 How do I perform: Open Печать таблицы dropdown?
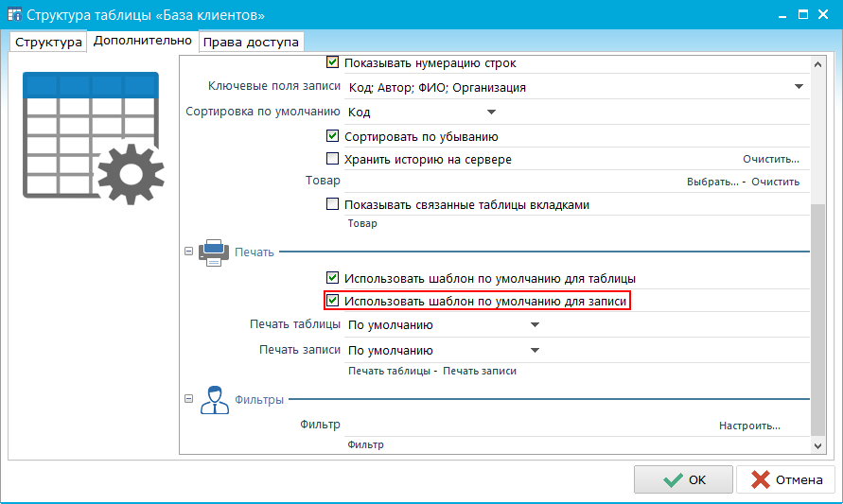[535, 325]
